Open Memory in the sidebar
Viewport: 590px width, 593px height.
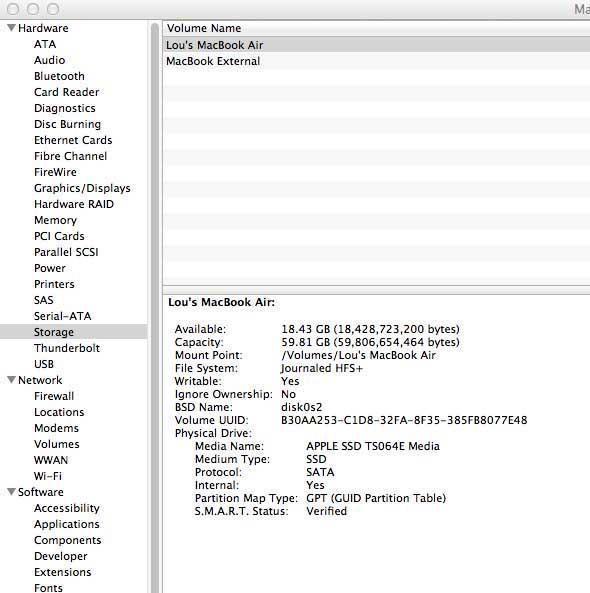(55, 220)
